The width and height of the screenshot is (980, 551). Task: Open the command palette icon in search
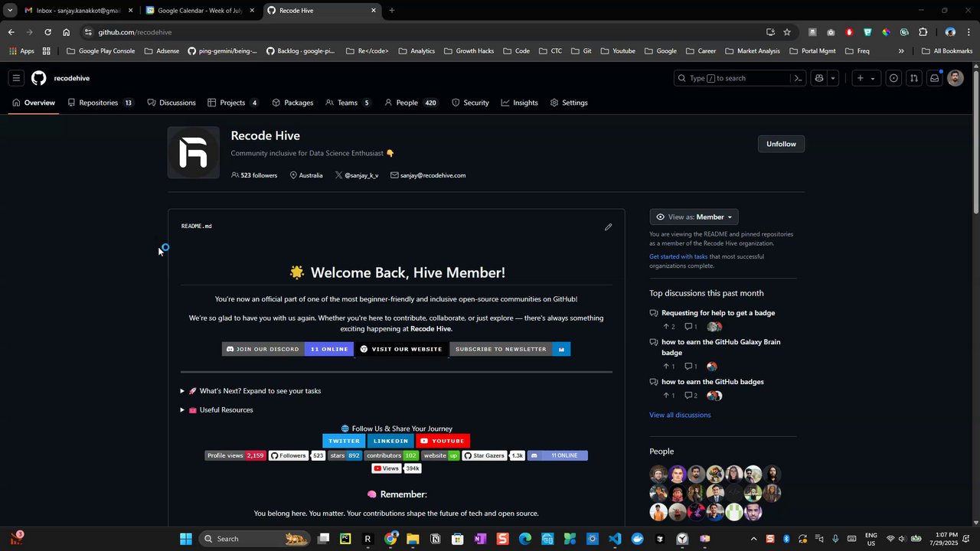[798, 78]
